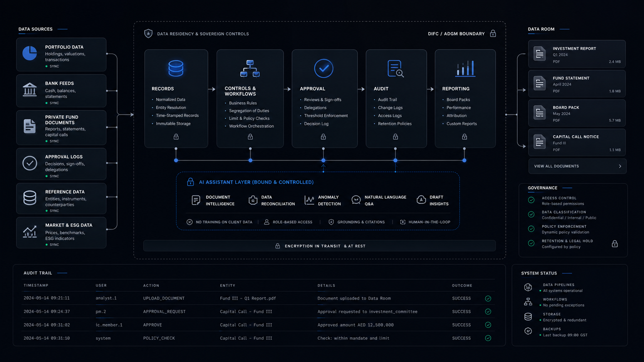The width and height of the screenshot is (644, 362).
Task: Click the Approval Logs checkmark circle icon
Action: click(30, 163)
